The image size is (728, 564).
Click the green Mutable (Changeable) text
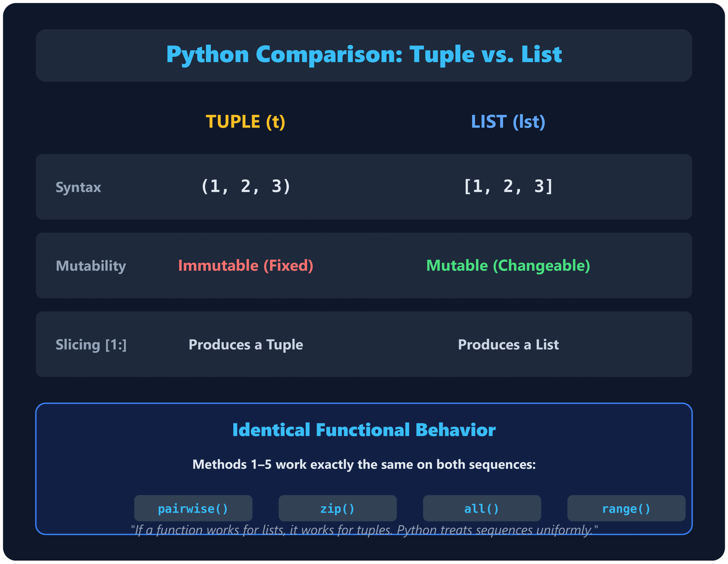pos(508,265)
